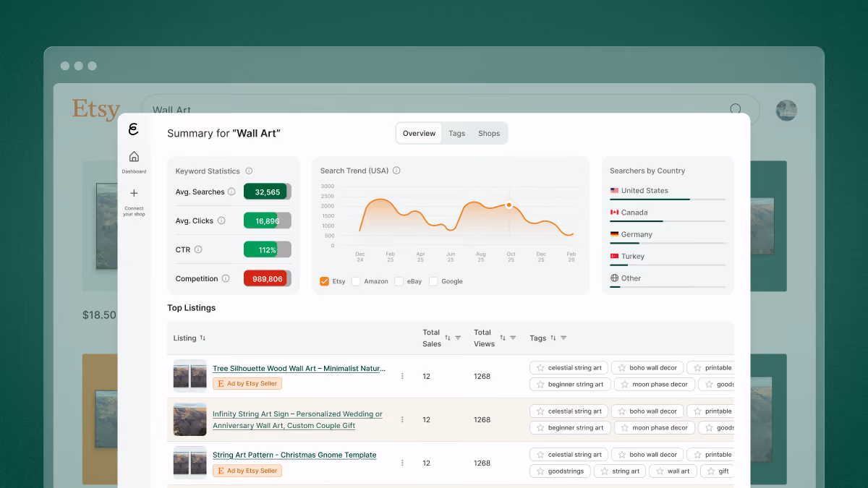Open Infinity String Art Sign listing link
The height and width of the screenshot is (488, 868).
click(297, 420)
